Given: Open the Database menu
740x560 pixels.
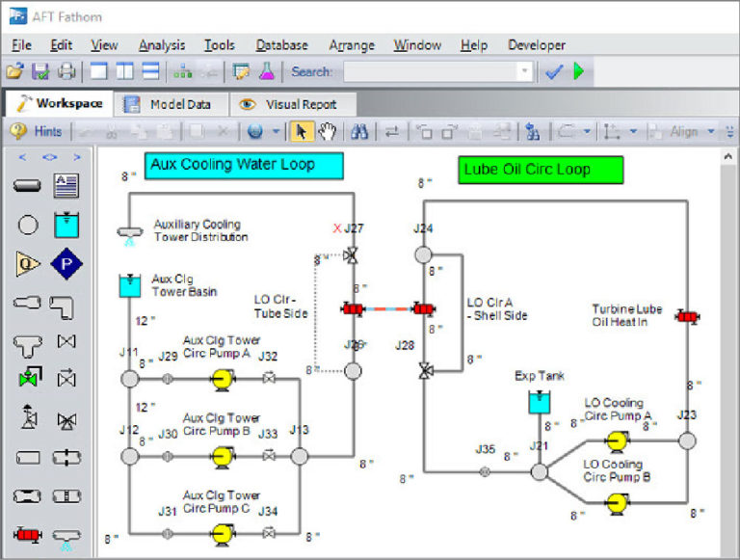Looking at the screenshot, I should [x=281, y=45].
